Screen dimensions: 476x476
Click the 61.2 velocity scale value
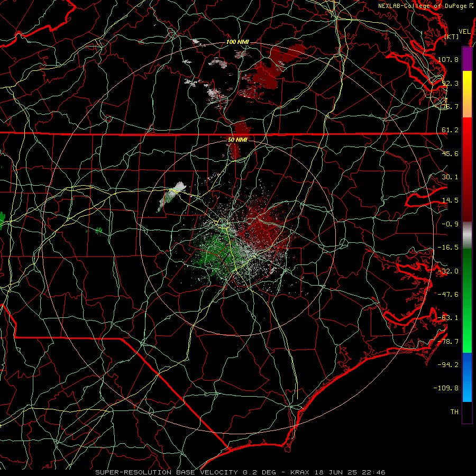(450, 130)
